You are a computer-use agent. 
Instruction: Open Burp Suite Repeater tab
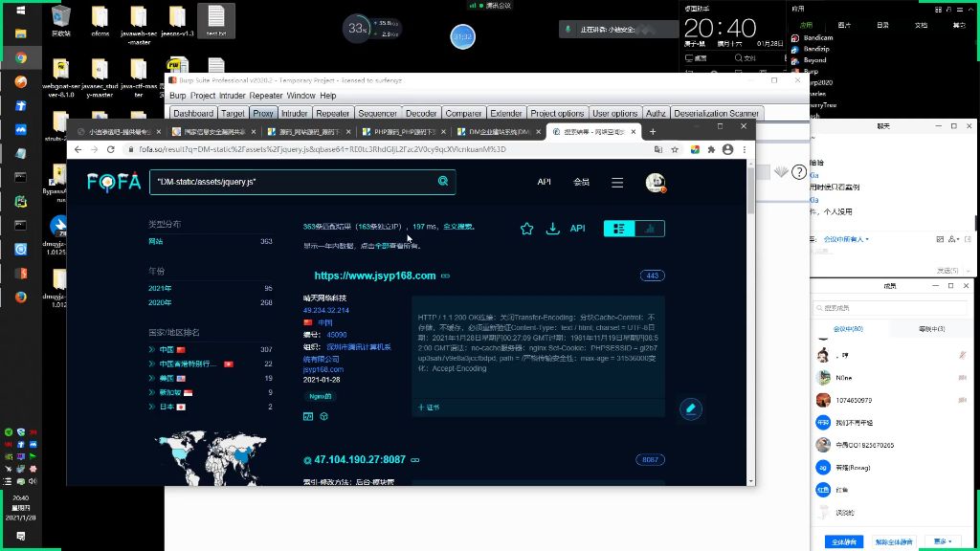[332, 113]
